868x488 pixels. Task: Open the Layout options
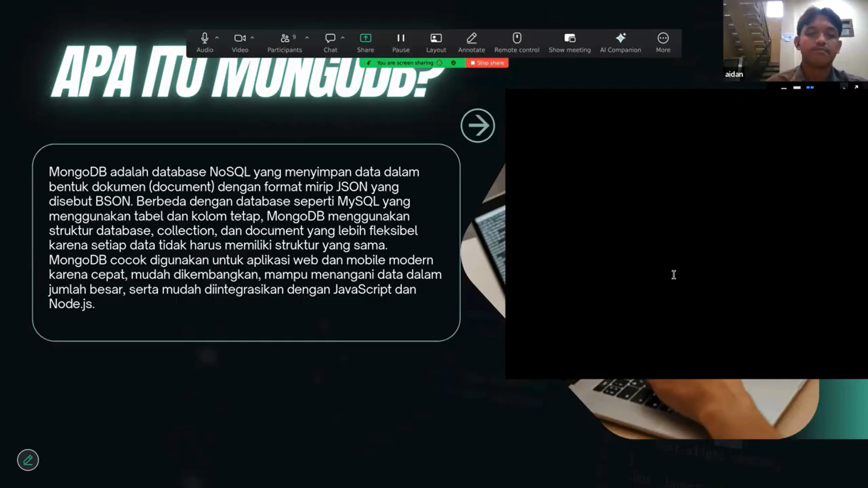click(436, 39)
